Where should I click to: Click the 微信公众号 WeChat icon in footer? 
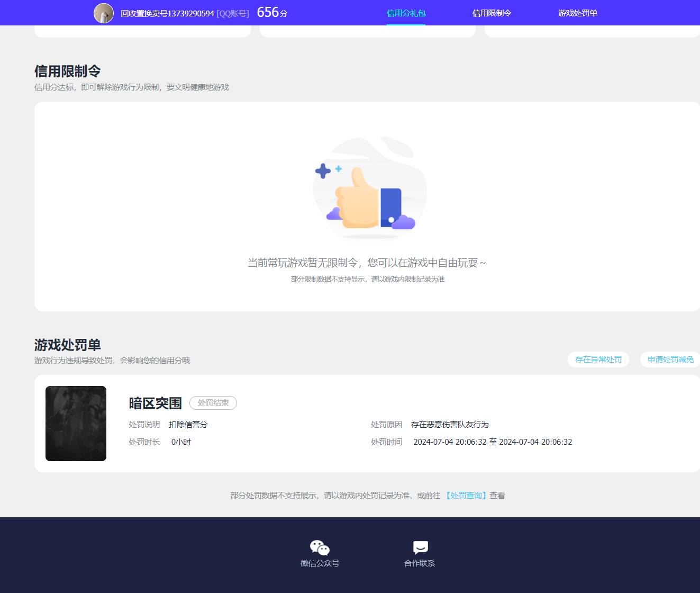click(x=320, y=547)
